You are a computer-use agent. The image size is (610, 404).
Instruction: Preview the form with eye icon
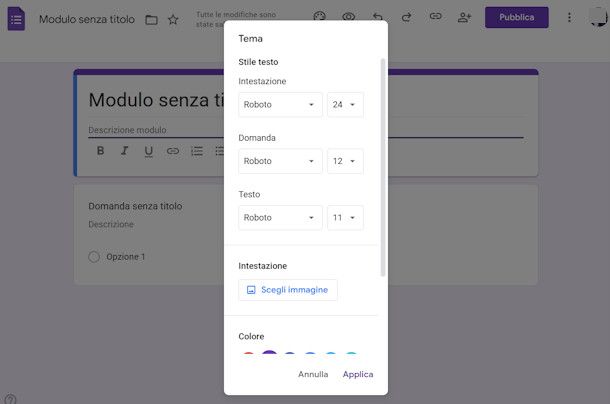[349, 17]
